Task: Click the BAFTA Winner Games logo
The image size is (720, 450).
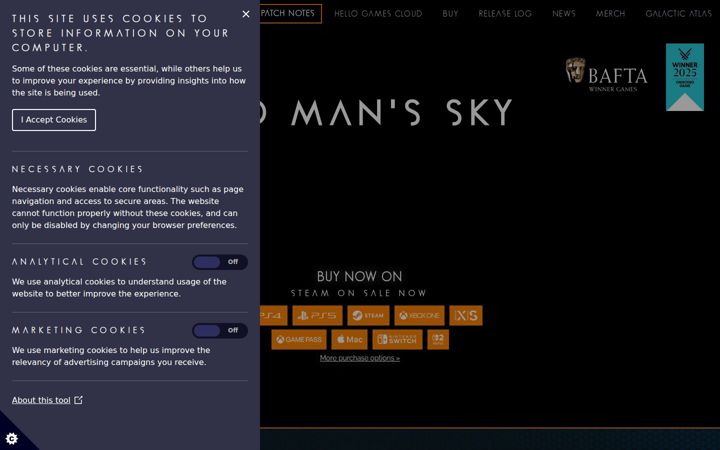Action: pyautogui.click(x=606, y=75)
